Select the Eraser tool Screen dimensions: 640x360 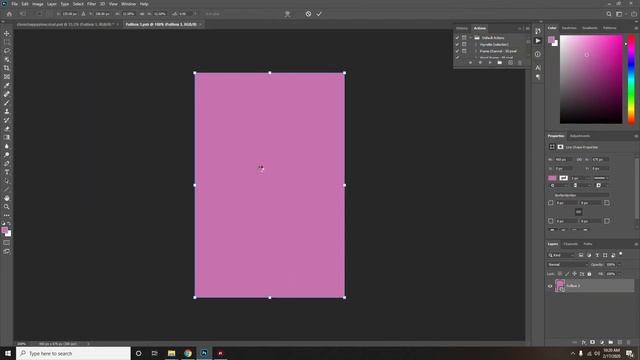[7, 129]
